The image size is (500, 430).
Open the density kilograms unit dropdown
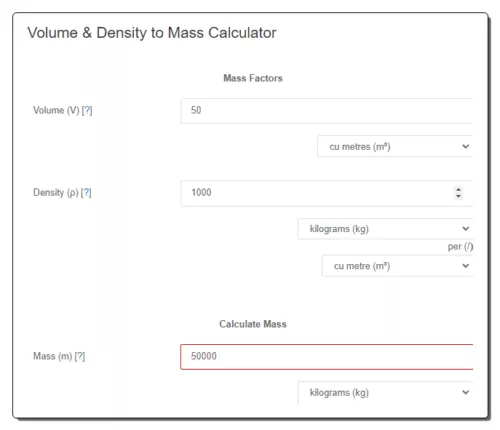tap(385, 229)
